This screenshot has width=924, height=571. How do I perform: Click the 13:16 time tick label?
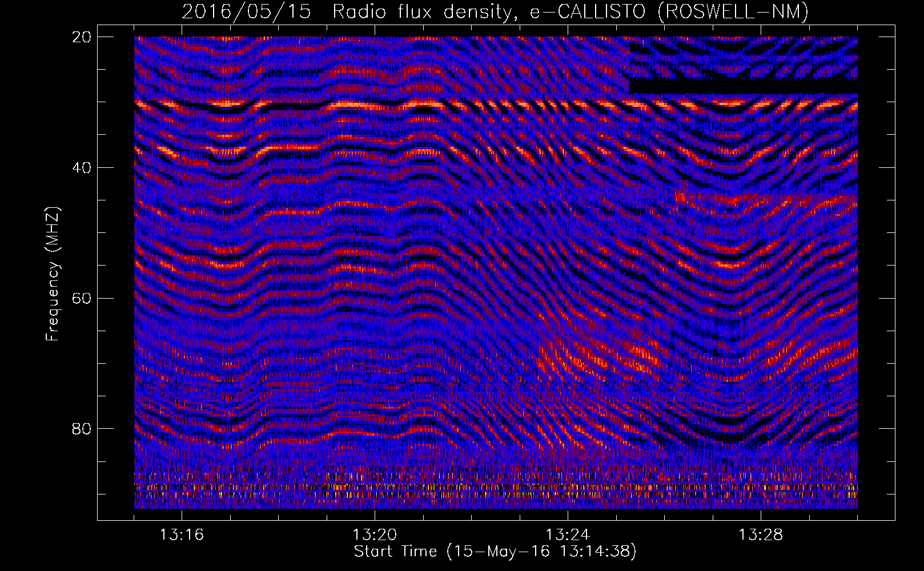click(x=182, y=535)
